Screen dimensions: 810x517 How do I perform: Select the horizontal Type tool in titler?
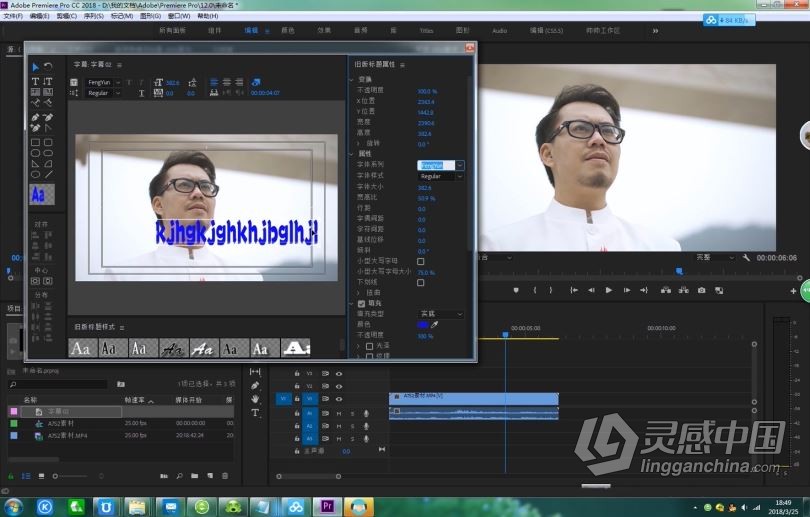35,81
